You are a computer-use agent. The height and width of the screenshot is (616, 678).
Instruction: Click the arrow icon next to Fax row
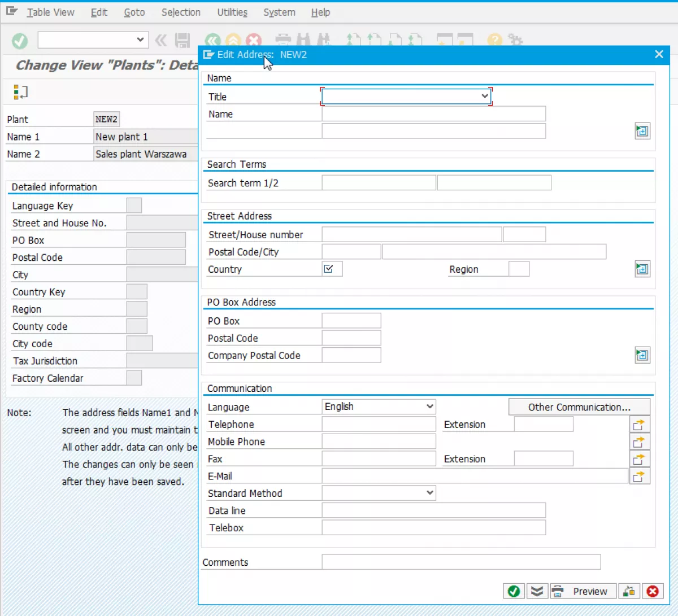[640, 459]
